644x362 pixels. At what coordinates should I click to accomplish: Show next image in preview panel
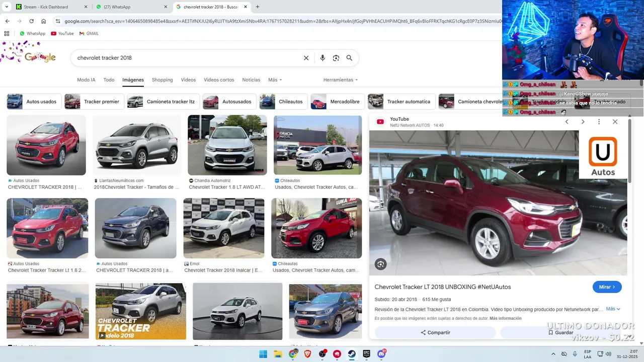583,122
